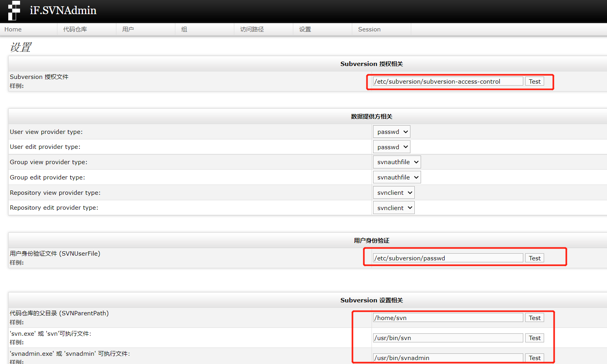Viewport: 607px width, 364px height.
Task: Open the 访问路径 menu item
Action: (x=252, y=29)
